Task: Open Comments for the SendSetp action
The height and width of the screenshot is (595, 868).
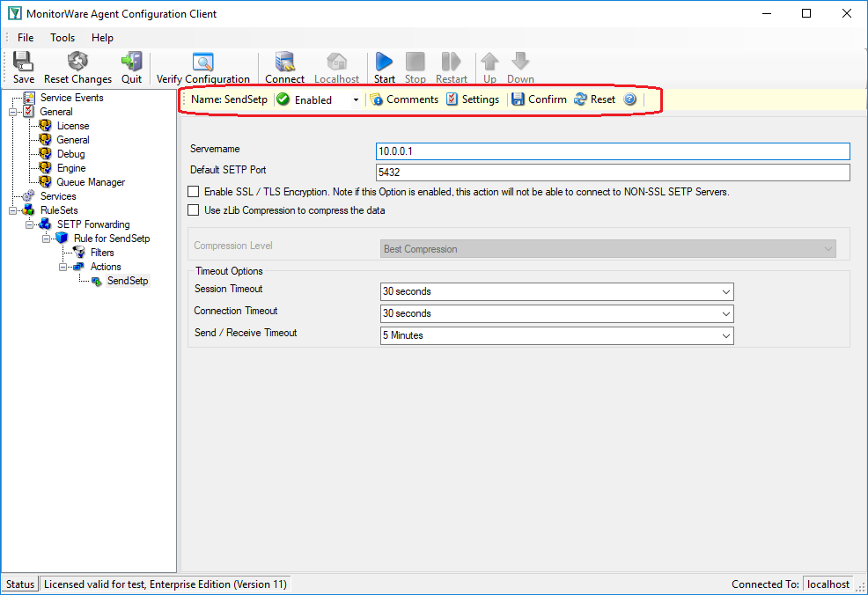Action: pyautogui.click(x=405, y=99)
